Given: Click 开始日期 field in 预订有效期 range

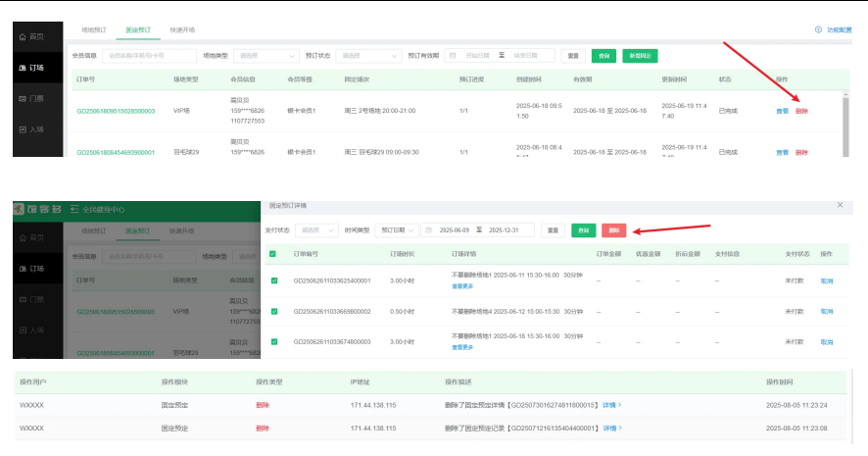Looking at the screenshot, I should click(x=478, y=56).
